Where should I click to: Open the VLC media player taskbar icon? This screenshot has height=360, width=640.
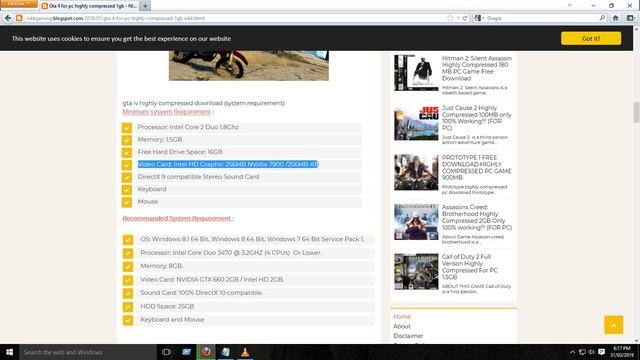[x=245, y=352]
